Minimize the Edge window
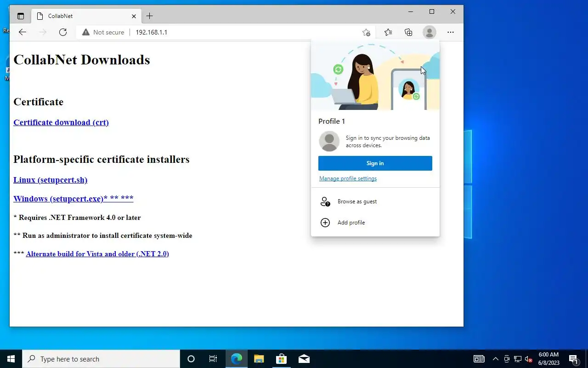588x368 pixels. 411,12
